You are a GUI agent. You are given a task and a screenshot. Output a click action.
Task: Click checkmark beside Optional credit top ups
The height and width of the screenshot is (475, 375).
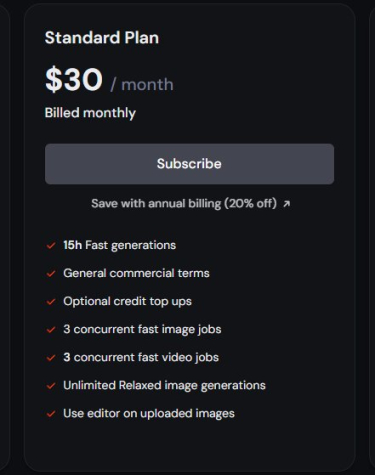coord(51,302)
